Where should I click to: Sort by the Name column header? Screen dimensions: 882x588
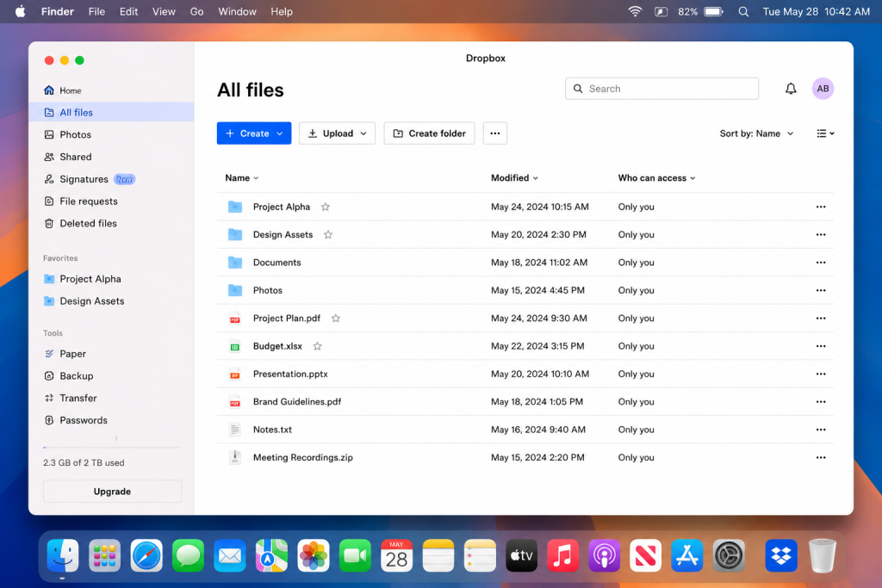pyautogui.click(x=242, y=177)
